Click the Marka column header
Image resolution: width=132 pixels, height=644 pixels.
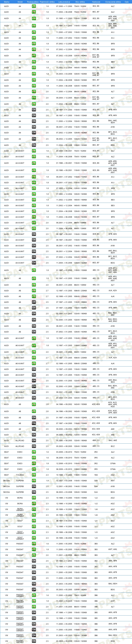coord(7,2)
